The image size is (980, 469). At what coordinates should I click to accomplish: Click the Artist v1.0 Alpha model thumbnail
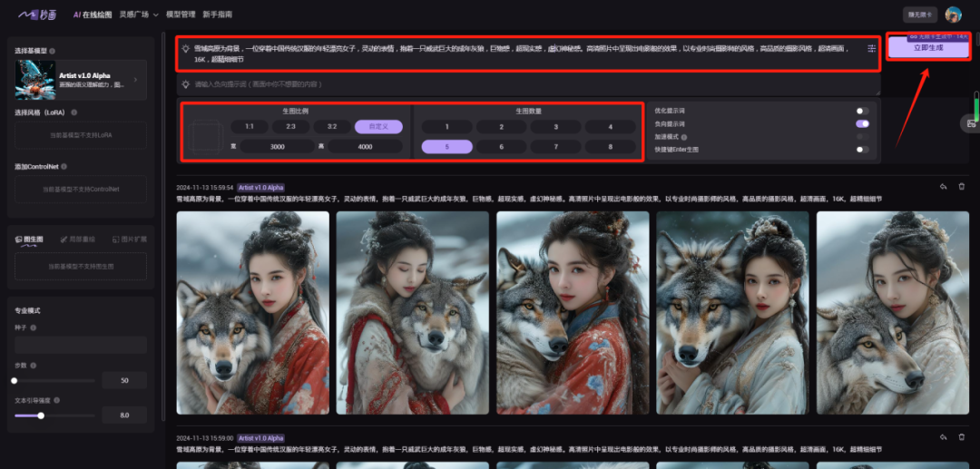click(x=35, y=80)
